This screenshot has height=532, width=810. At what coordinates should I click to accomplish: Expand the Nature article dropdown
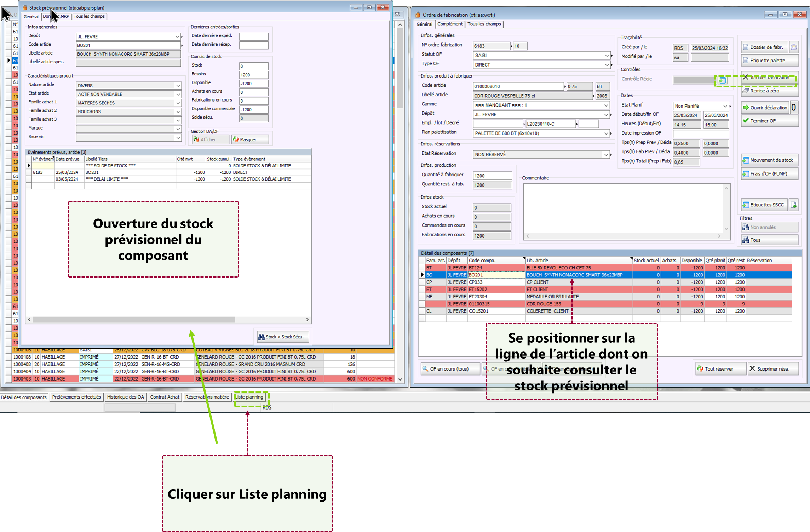click(x=178, y=86)
